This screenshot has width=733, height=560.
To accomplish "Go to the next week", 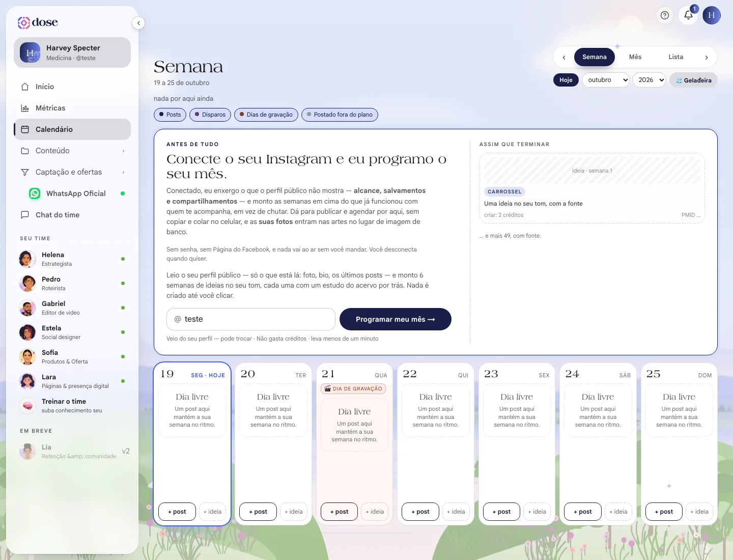I will (707, 58).
